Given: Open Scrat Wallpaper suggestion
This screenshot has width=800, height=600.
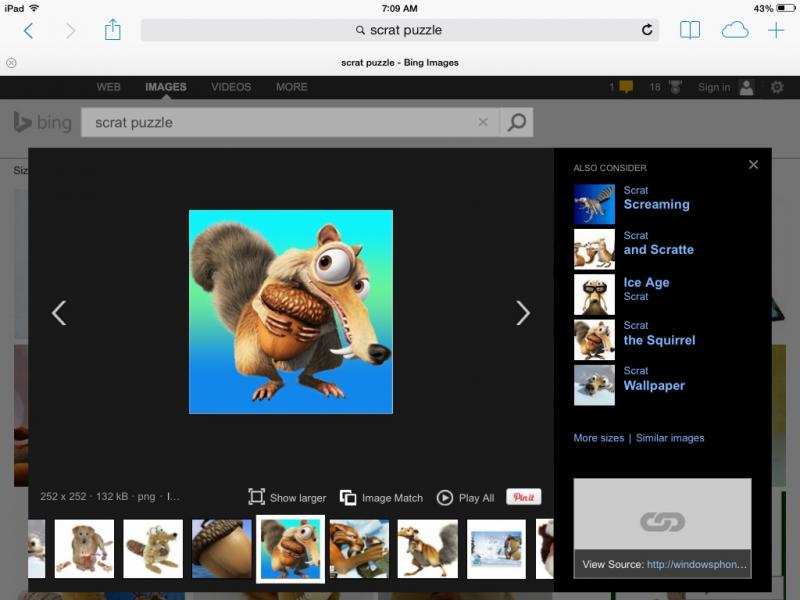Looking at the screenshot, I should click(x=654, y=379).
